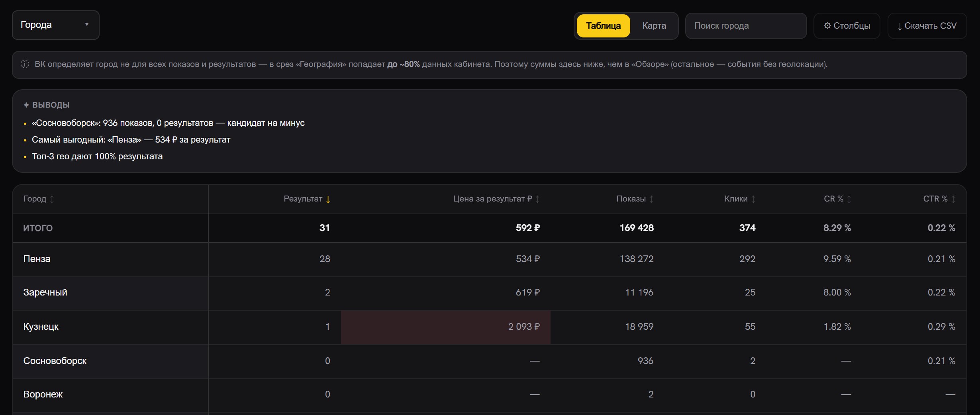Click the total price 592 ₽ cell

coord(528,228)
